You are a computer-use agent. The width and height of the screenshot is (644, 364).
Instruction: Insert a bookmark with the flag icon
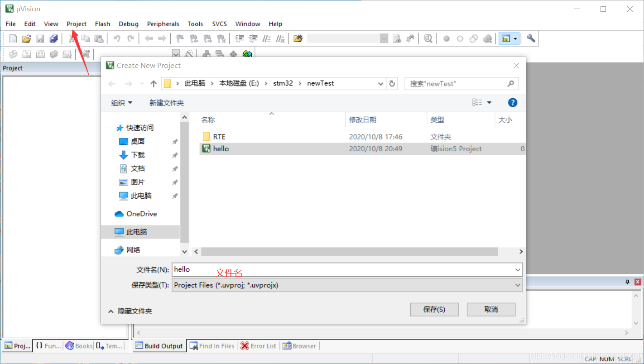[180, 38]
